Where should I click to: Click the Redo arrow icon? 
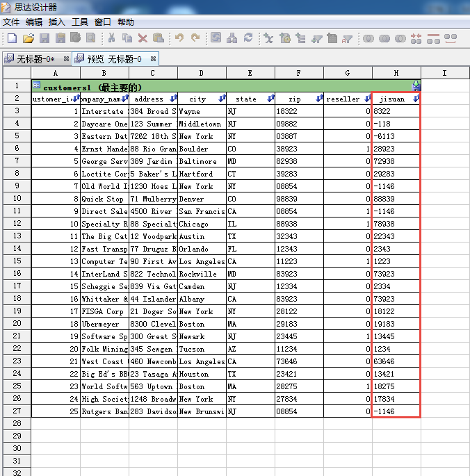[195, 38]
